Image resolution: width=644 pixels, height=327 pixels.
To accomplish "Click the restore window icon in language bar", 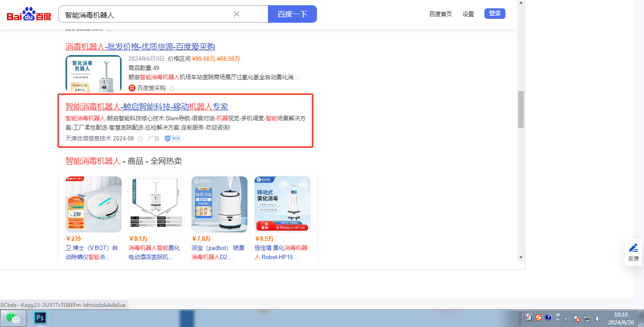I will pyautogui.click(x=558, y=315).
